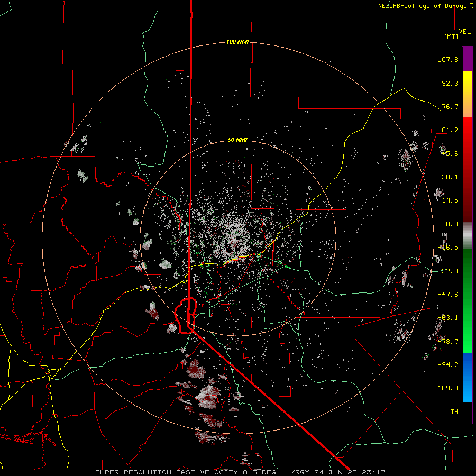Pick the green band on the color bar
Screen dimensions: 476x476
[467, 300]
